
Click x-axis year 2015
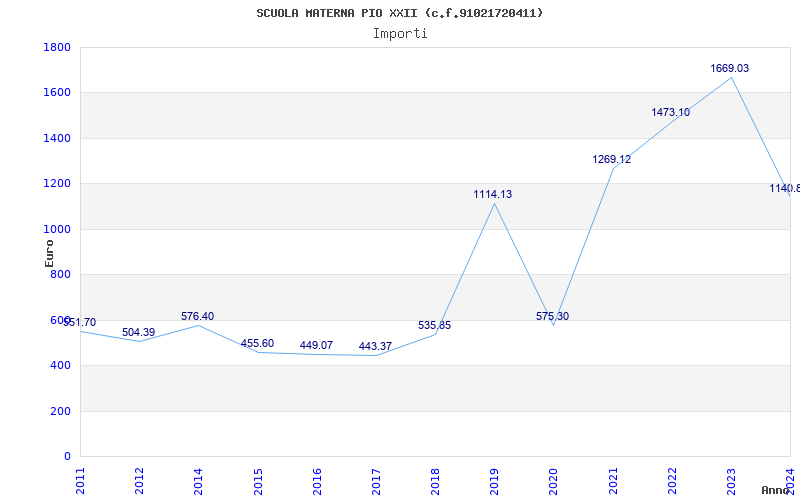[x=258, y=481]
